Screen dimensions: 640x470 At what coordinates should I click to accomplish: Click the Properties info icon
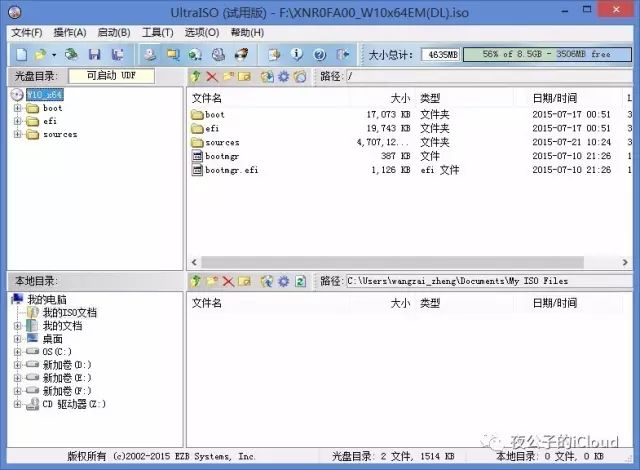click(x=297, y=54)
